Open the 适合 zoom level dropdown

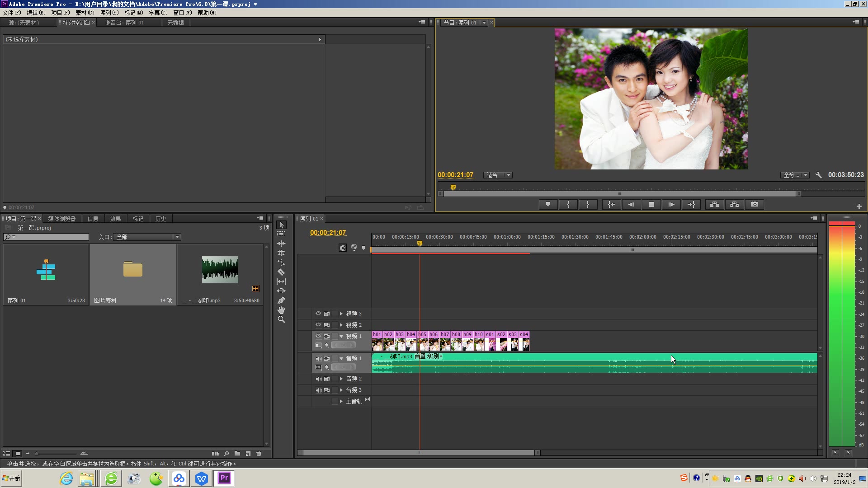tap(498, 175)
